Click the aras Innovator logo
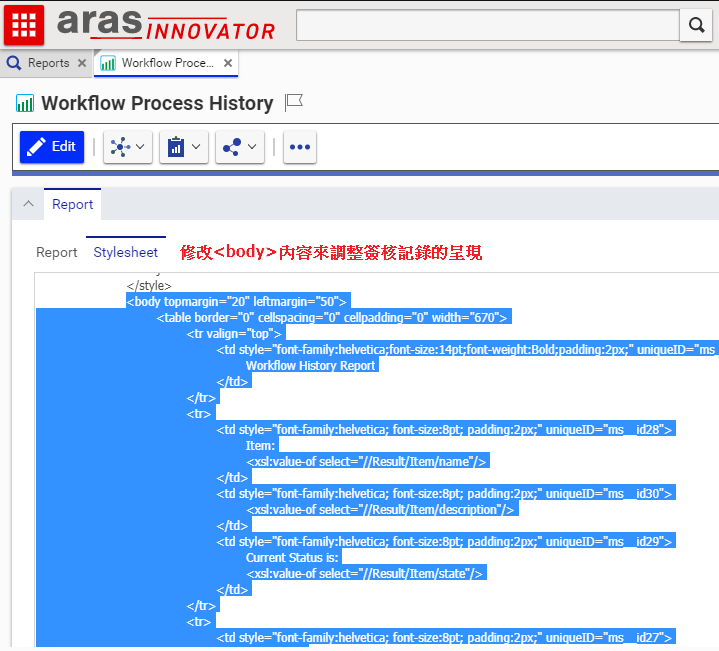Screen dimensions: 719x651 [165, 25]
